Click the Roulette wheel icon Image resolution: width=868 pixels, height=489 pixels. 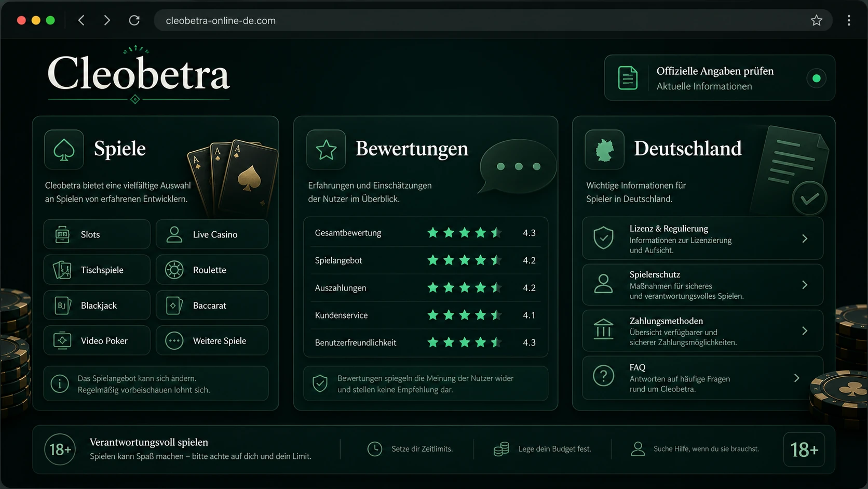point(174,270)
